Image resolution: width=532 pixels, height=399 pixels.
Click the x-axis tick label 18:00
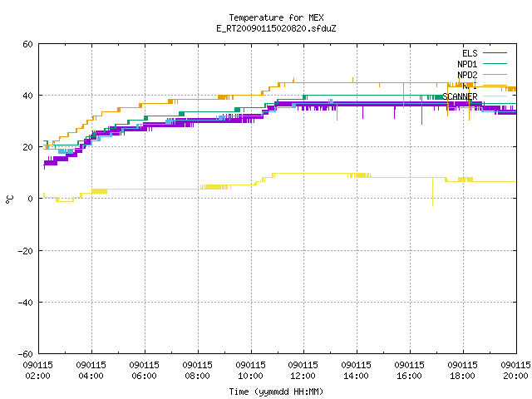(x=462, y=376)
